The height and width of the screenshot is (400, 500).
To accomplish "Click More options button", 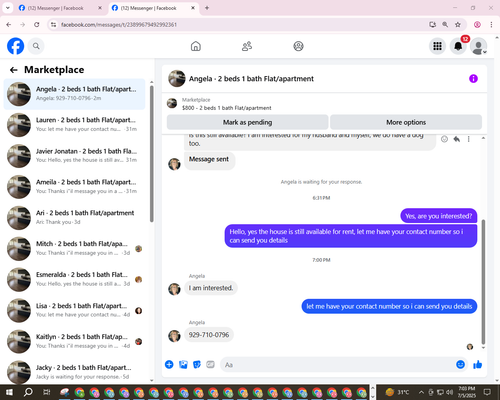I will click(x=406, y=122).
